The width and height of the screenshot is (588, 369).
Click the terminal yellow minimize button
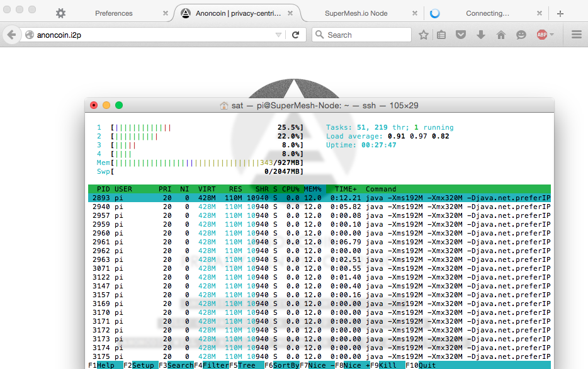[106, 105]
